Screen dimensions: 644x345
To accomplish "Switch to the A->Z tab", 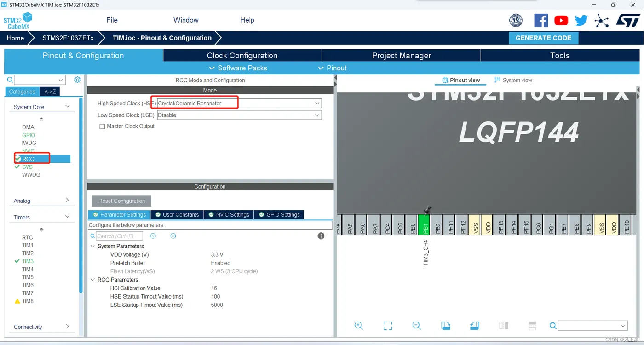I will tap(50, 92).
